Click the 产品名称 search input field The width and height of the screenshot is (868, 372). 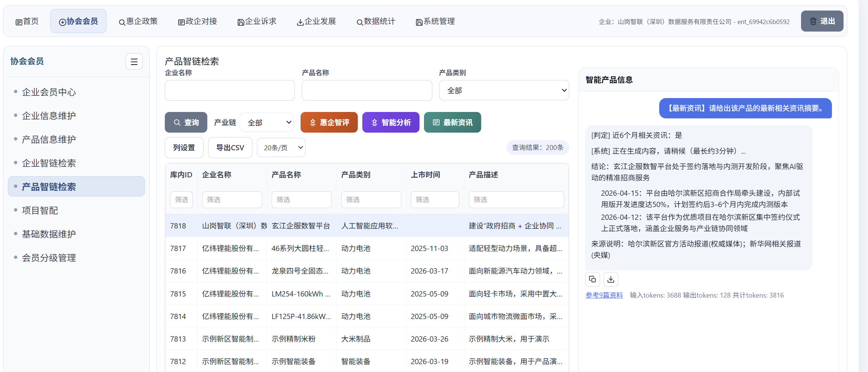(x=367, y=91)
